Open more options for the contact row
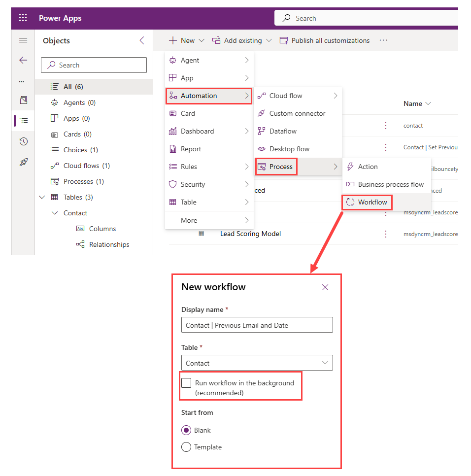 (386, 126)
